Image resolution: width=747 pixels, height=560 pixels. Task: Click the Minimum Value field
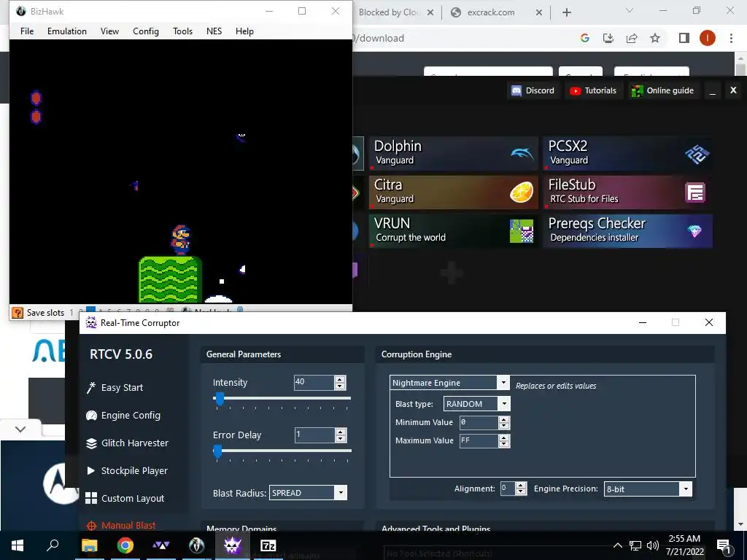click(479, 422)
